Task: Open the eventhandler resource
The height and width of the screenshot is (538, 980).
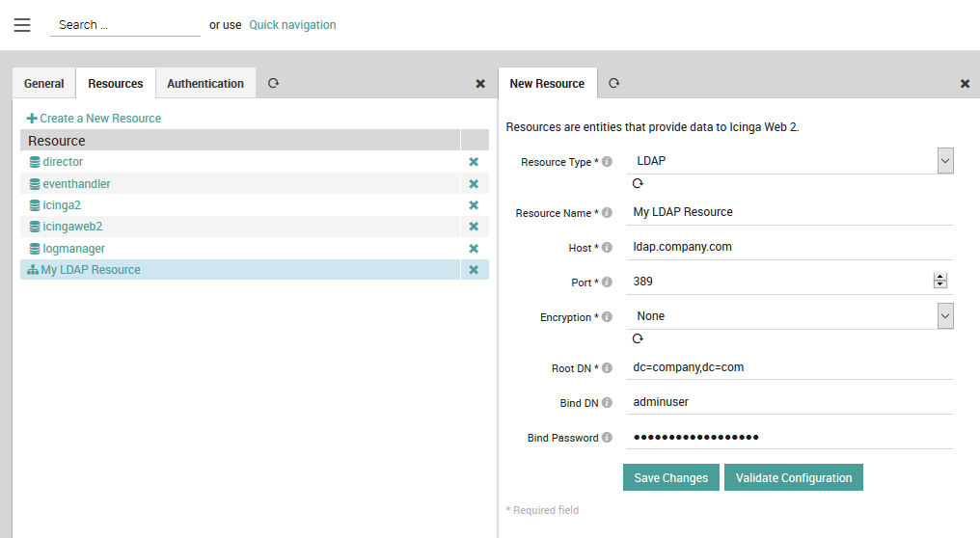Action: (x=76, y=184)
